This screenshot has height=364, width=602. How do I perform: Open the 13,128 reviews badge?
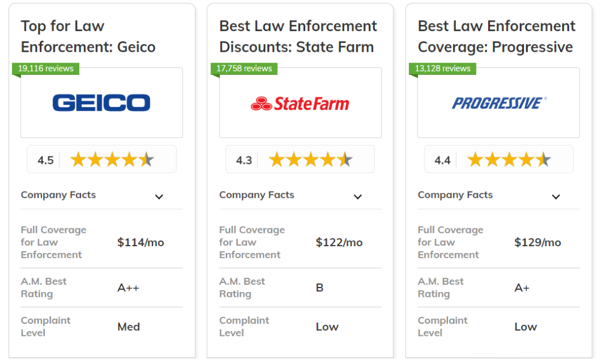coord(443,68)
